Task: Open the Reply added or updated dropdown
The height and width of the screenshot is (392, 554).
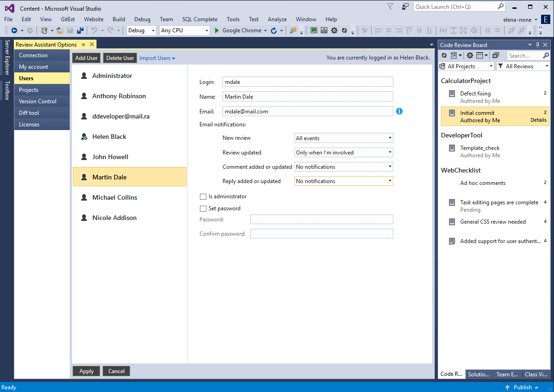Action: pos(344,181)
